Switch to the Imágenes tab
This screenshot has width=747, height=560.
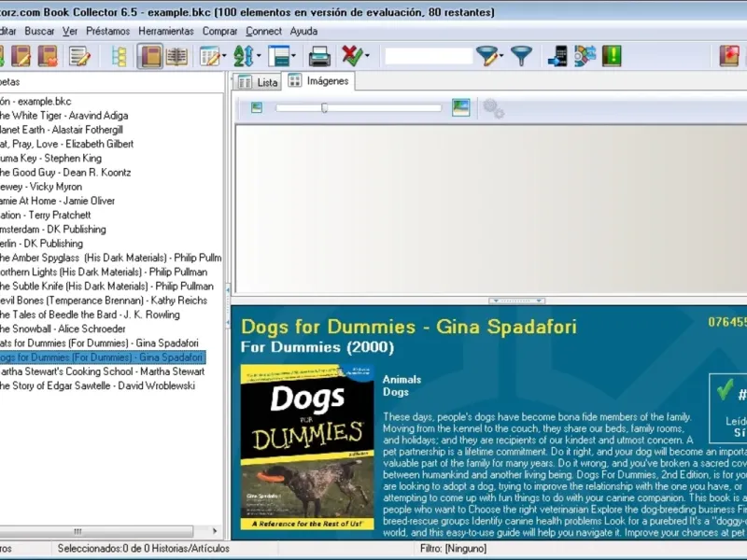[x=318, y=81]
